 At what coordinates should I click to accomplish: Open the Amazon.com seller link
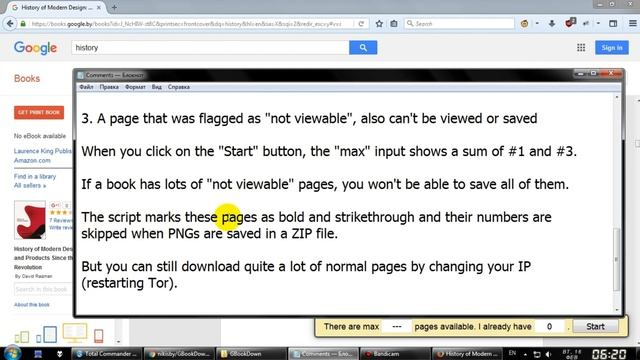coord(32,160)
